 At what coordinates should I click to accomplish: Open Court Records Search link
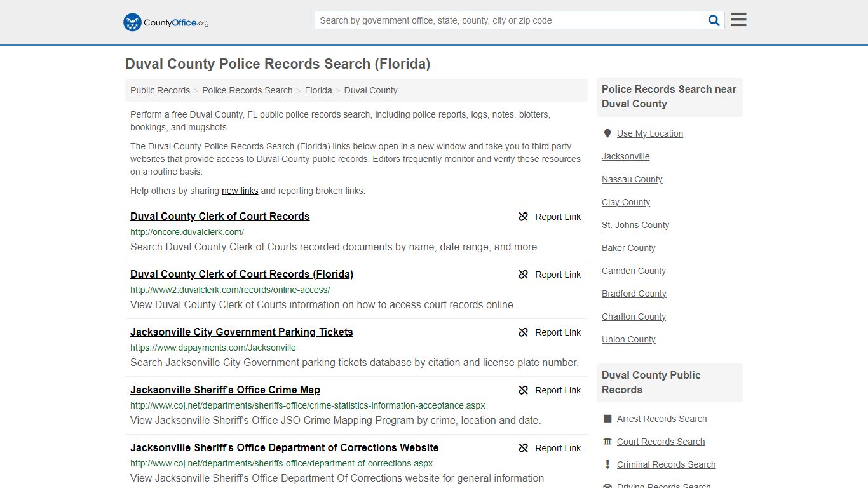pyautogui.click(x=661, y=442)
